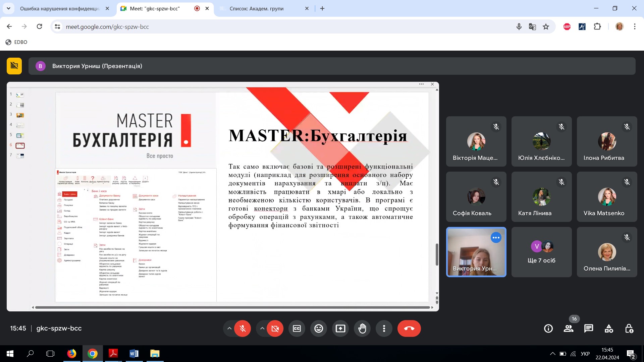The height and width of the screenshot is (362, 644).
Task: Open EDBO bookmark
Action: pos(16,42)
